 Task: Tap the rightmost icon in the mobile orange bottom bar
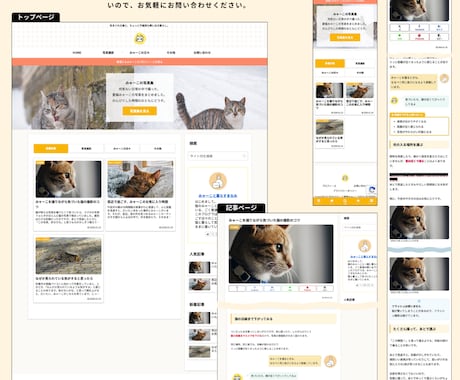point(371,201)
